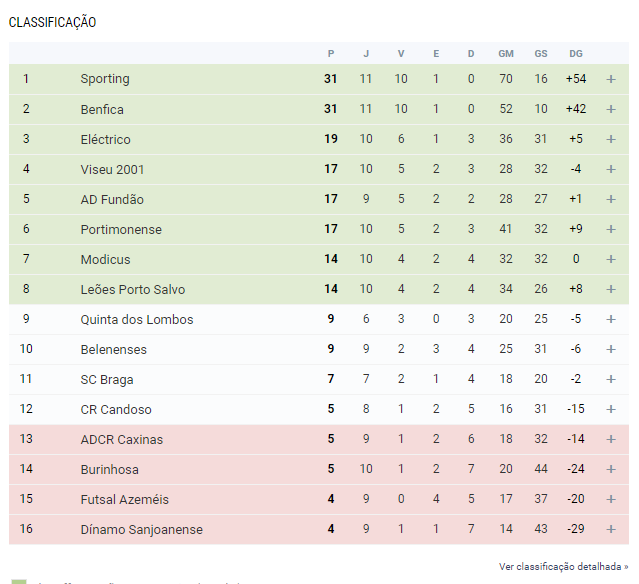
Task: Click plus icon on Belenenses row
Action: (x=610, y=349)
